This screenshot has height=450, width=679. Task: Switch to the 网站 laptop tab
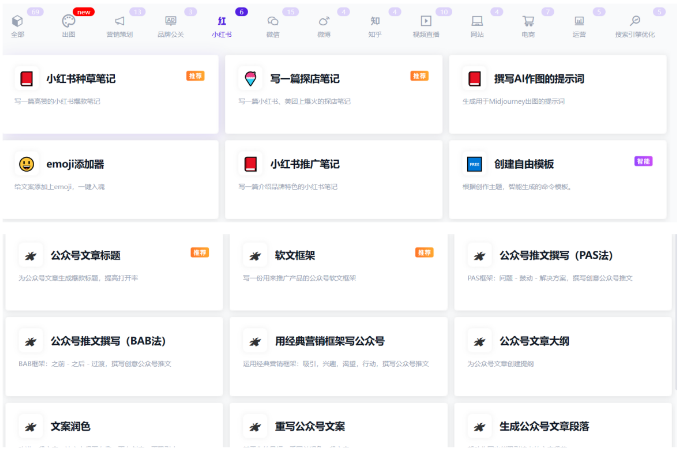pyautogui.click(x=477, y=26)
